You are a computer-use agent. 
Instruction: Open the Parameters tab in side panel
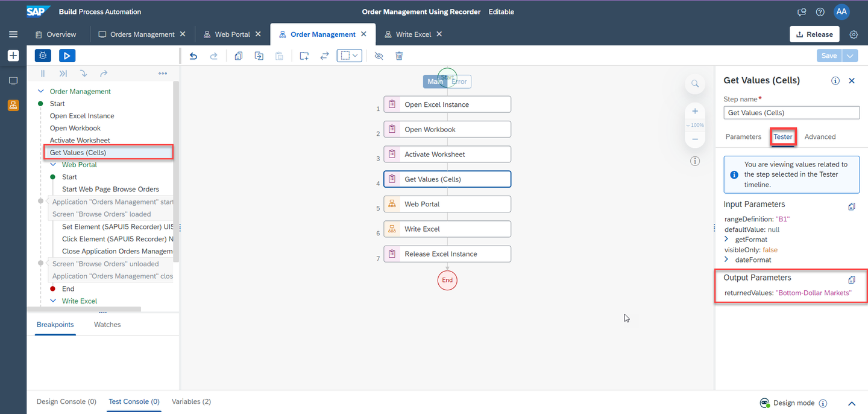pos(743,137)
